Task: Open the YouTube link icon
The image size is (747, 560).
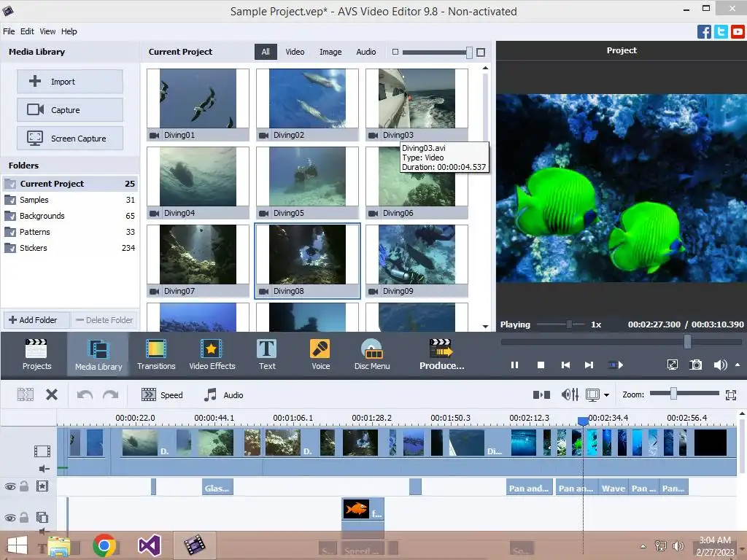Action: (x=738, y=32)
